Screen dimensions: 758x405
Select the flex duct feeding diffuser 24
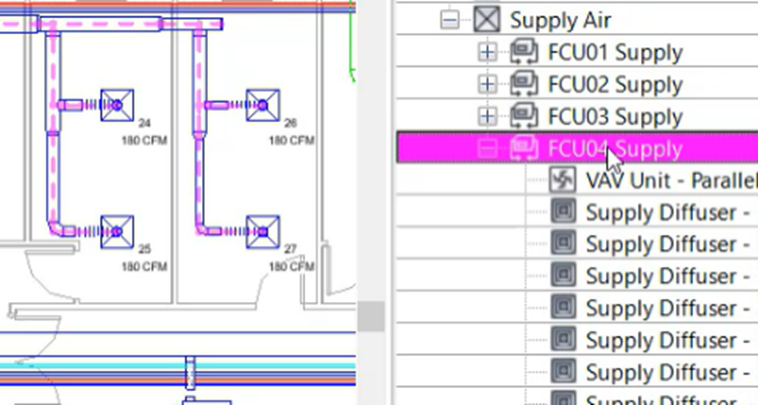(x=91, y=105)
